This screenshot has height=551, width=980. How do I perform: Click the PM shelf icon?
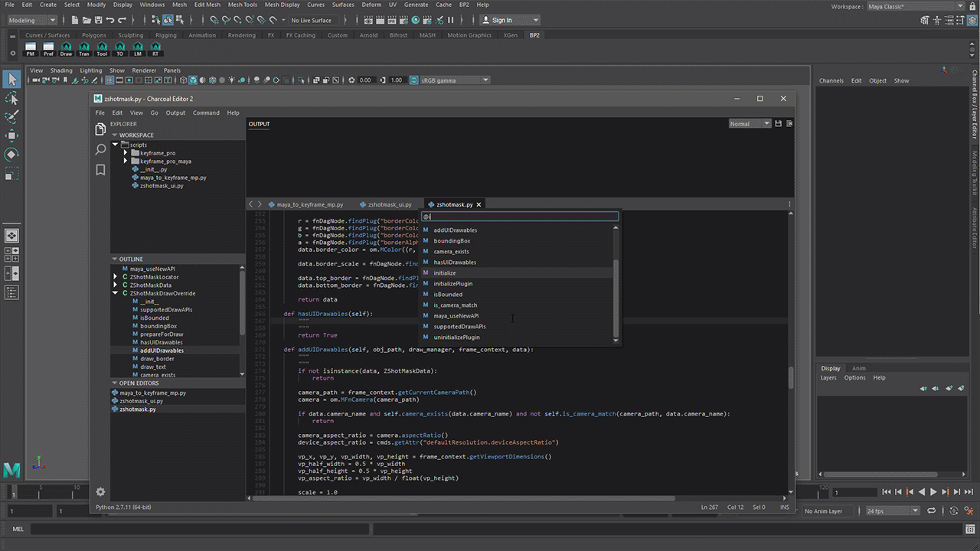coord(31,50)
